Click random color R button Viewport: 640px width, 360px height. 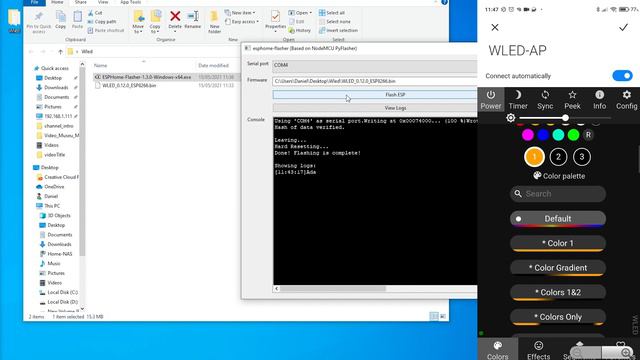click(588, 135)
